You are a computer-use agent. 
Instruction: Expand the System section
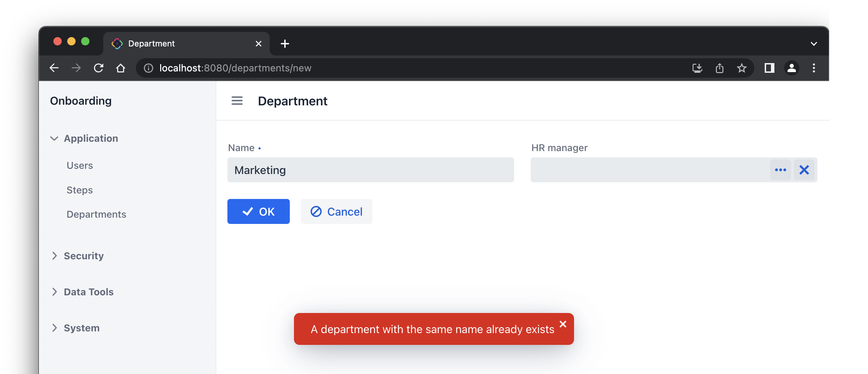coord(81,328)
